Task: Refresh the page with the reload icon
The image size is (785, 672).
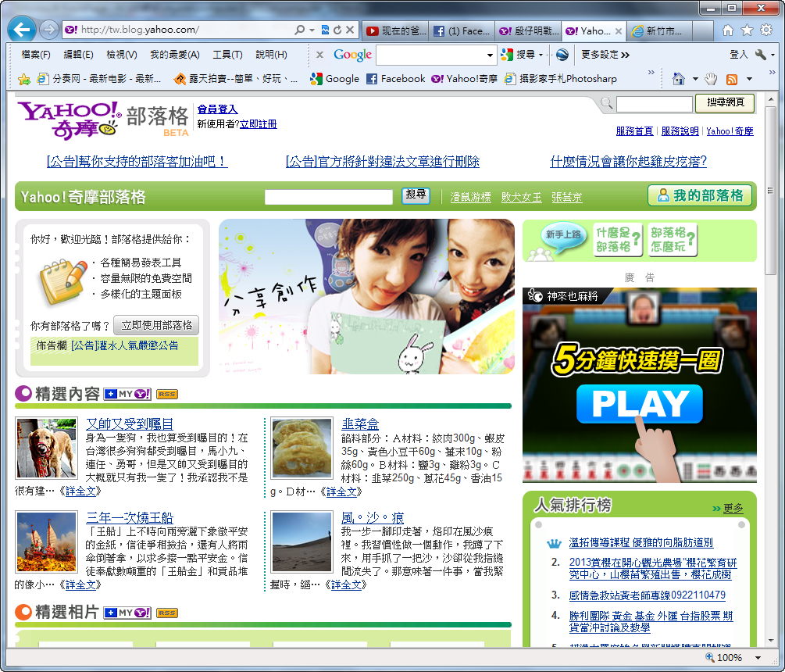Action: [337, 30]
